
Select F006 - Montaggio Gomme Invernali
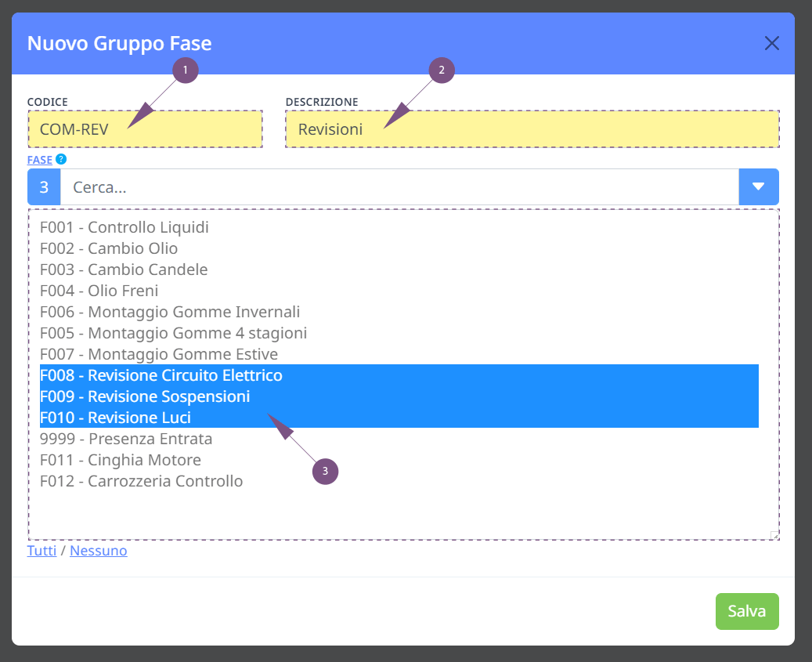(x=399, y=312)
